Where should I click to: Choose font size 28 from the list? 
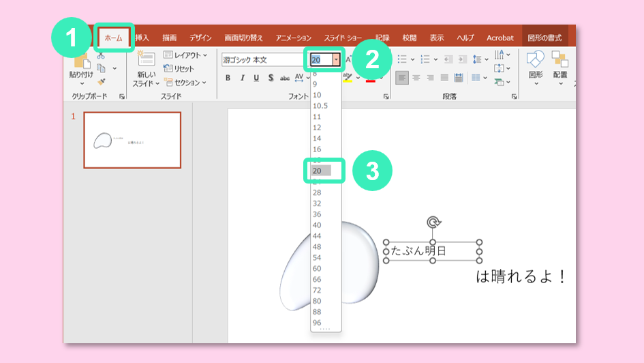click(x=317, y=192)
